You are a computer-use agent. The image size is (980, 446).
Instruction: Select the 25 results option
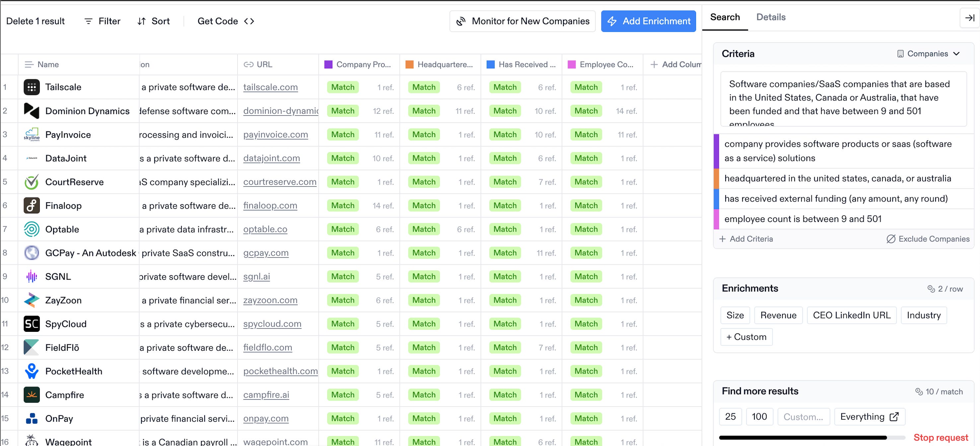click(x=730, y=417)
